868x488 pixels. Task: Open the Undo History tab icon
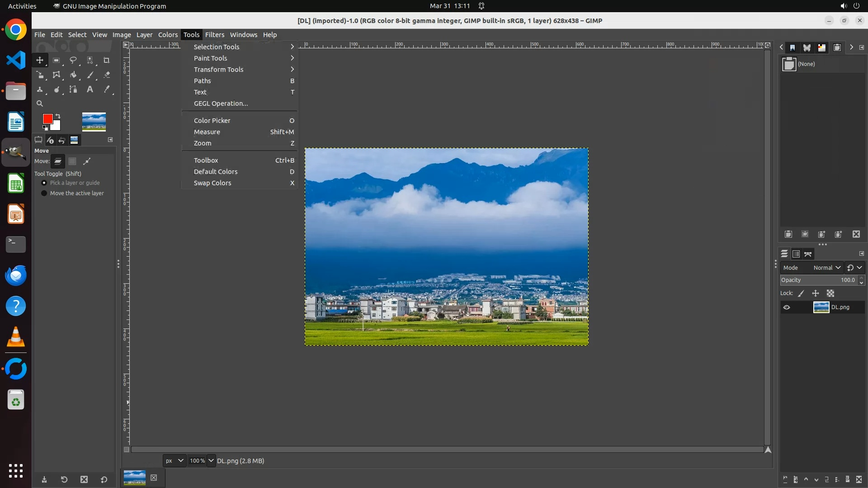(62, 140)
